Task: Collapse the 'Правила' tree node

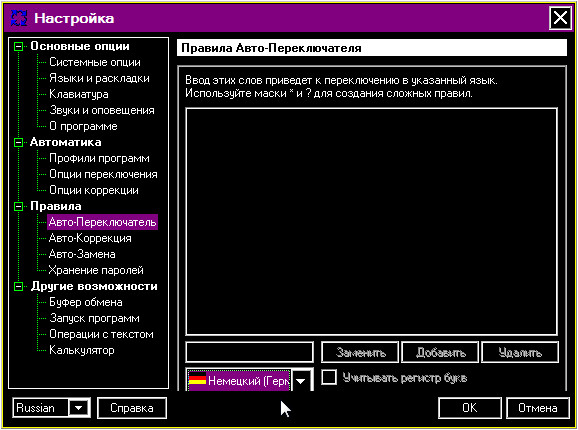Action: click(x=18, y=206)
